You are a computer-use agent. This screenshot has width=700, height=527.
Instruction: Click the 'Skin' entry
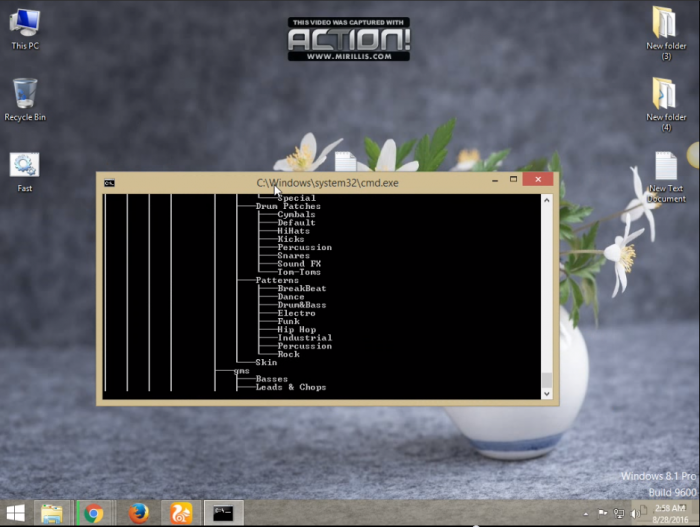click(266, 362)
